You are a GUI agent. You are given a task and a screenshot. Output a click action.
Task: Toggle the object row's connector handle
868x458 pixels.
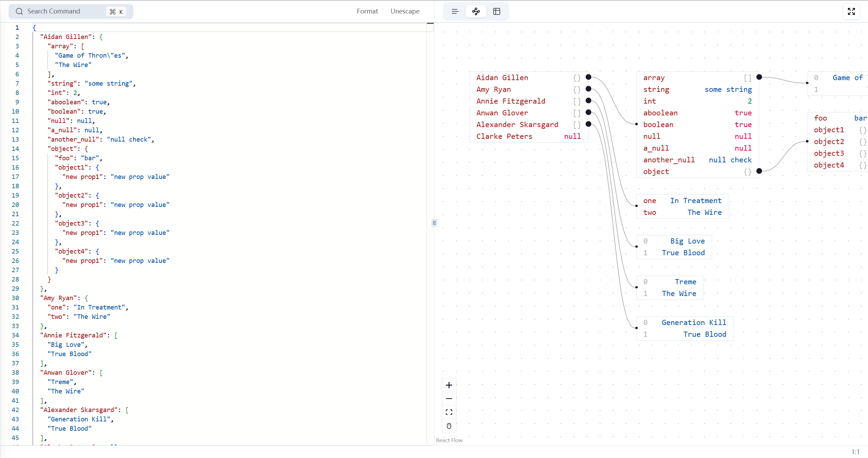tap(759, 171)
